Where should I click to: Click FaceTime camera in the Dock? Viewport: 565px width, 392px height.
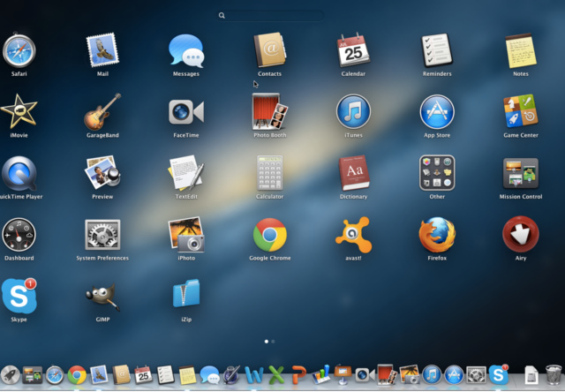coord(365,375)
